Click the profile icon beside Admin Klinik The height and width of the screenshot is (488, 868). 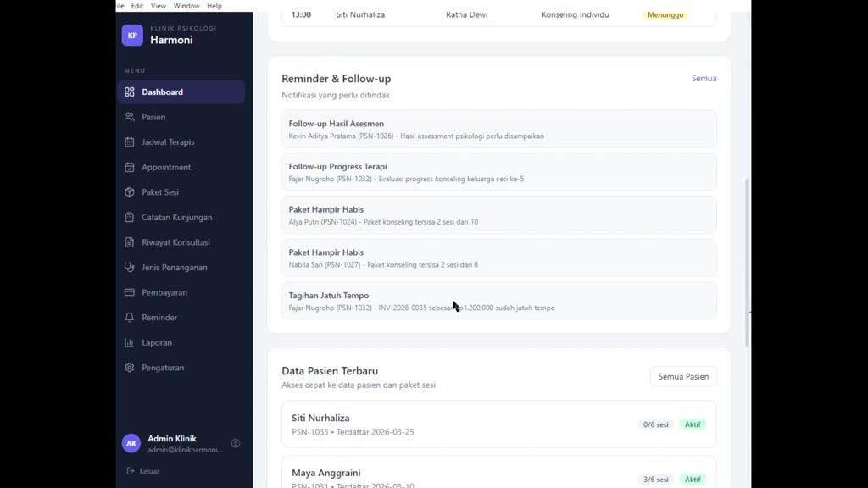[236, 443]
